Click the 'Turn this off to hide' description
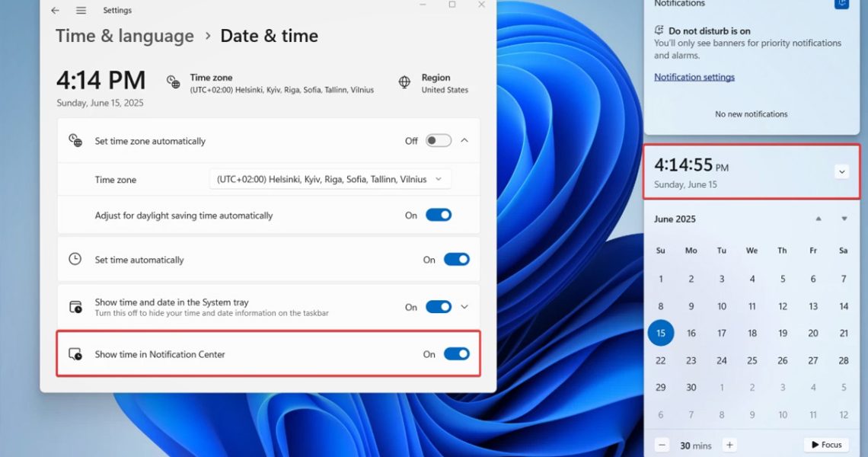 [x=212, y=314]
